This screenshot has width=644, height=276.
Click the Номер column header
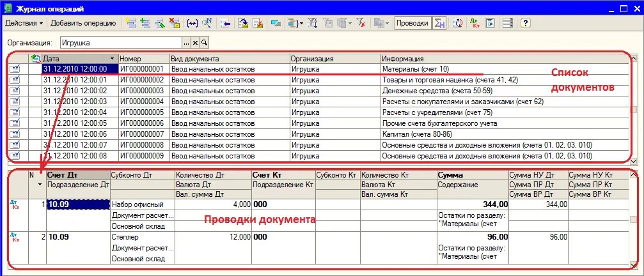[144, 59]
